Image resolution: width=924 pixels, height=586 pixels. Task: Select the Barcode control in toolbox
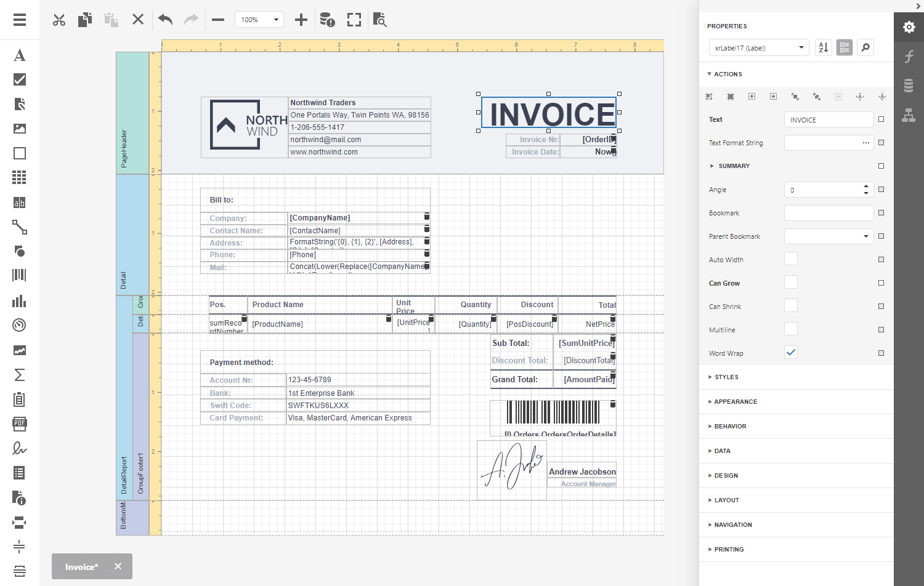19,275
